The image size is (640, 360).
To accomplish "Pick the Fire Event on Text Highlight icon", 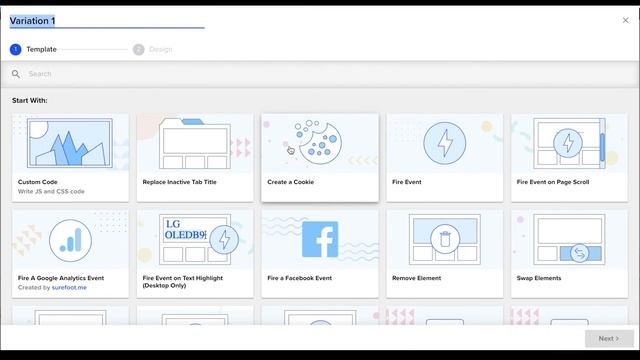I will click(199, 240).
